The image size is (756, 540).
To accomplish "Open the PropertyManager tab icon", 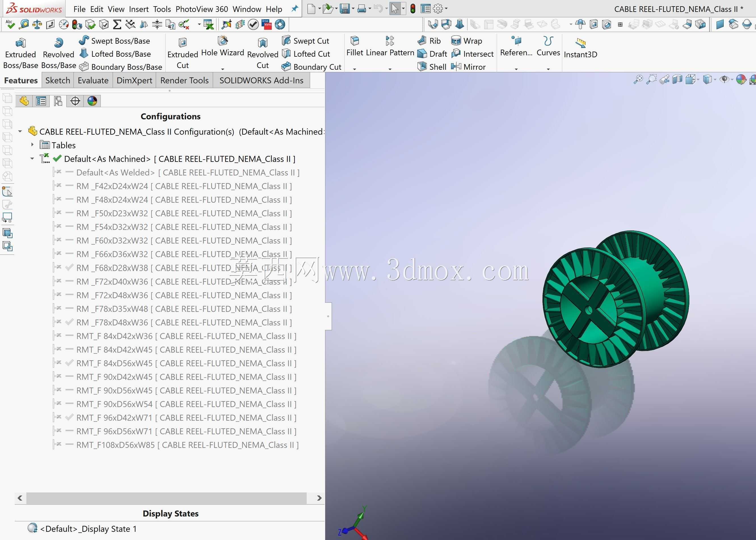I will [x=41, y=101].
